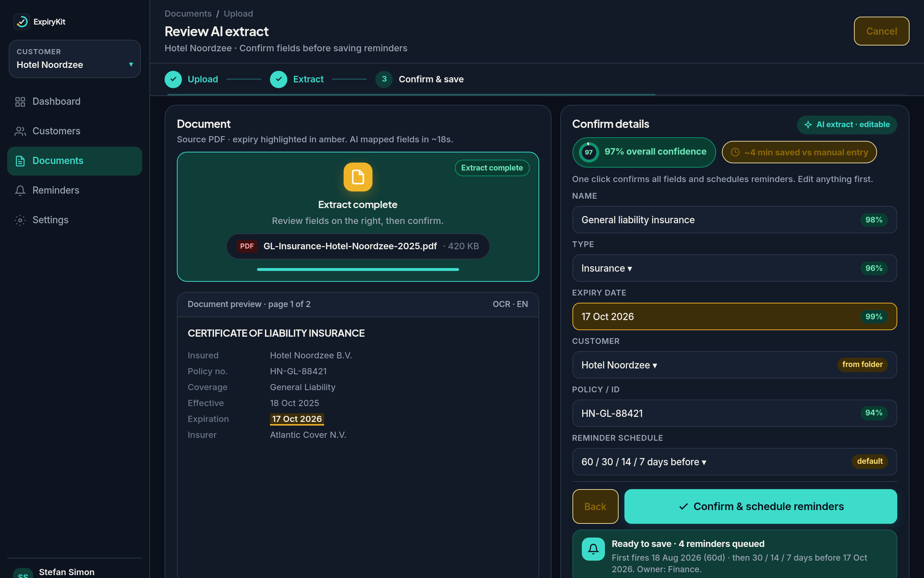Expand the Reminder schedule dropdown
This screenshot has width=924, height=578.
pyautogui.click(x=734, y=461)
